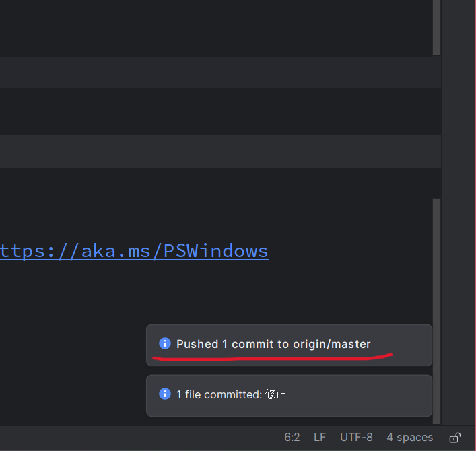This screenshot has height=451, width=476.
Task: Open the LF line separator selector
Action: [320, 438]
